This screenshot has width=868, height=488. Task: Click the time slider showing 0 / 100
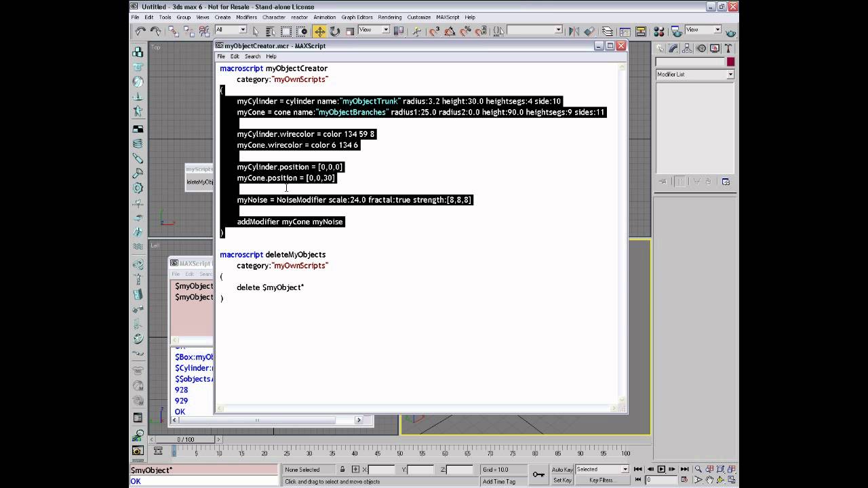(x=185, y=439)
